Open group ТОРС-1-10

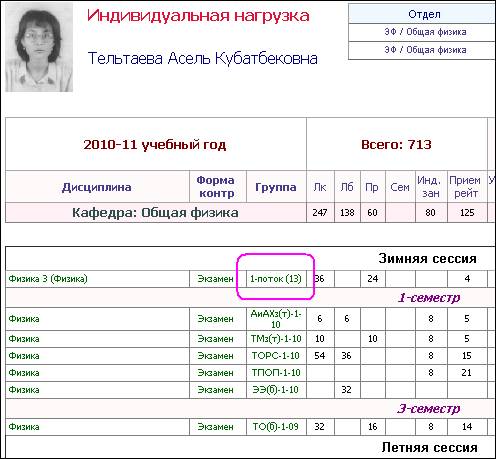pos(276,356)
